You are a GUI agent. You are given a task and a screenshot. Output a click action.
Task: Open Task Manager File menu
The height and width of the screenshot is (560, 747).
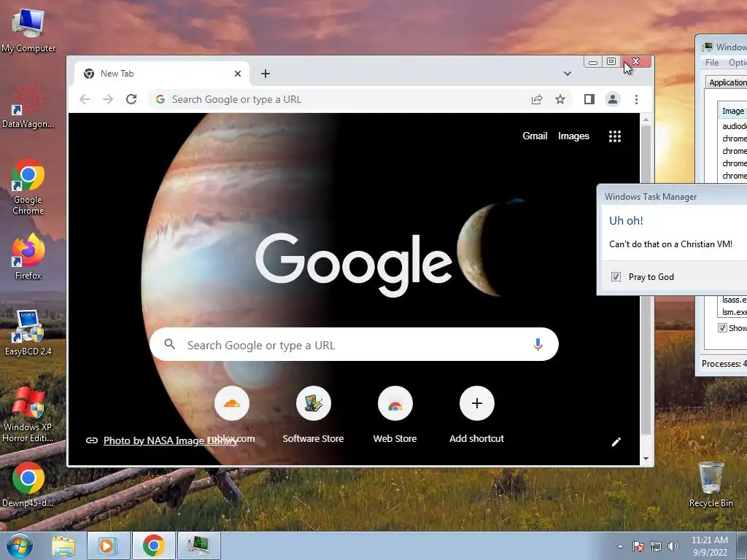(712, 63)
